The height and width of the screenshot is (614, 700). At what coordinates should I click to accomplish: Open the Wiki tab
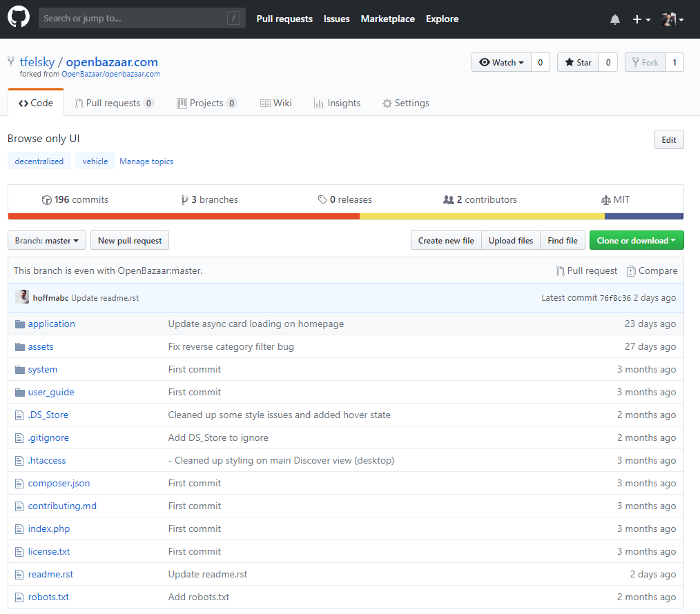coord(276,103)
